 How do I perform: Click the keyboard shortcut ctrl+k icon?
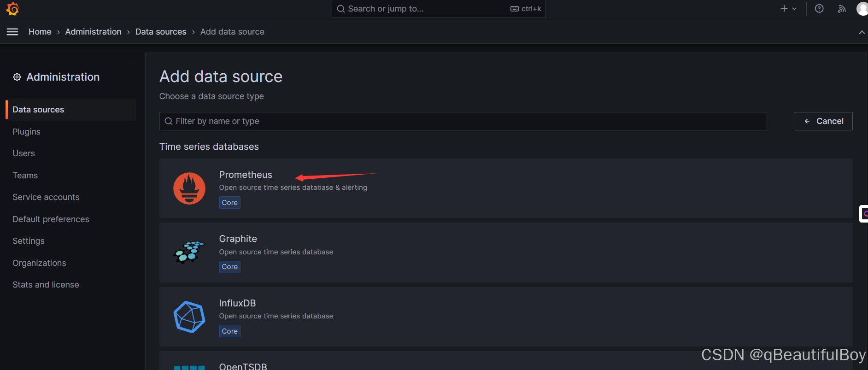tap(515, 9)
